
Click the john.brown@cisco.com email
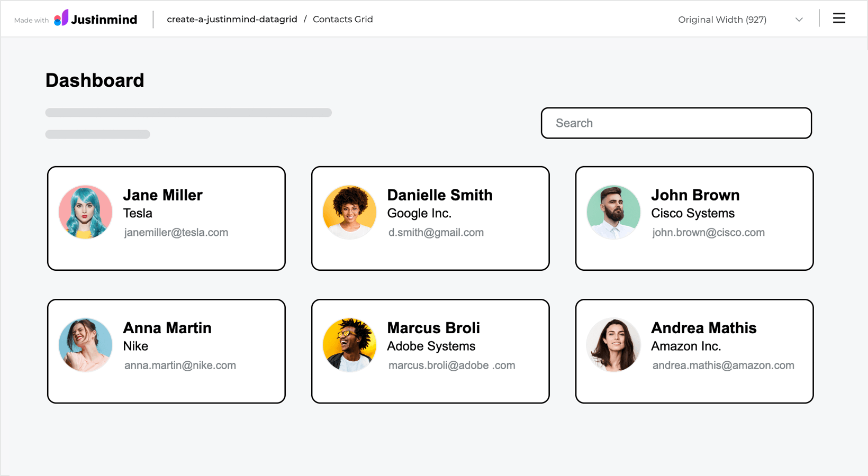click(709, 233)
